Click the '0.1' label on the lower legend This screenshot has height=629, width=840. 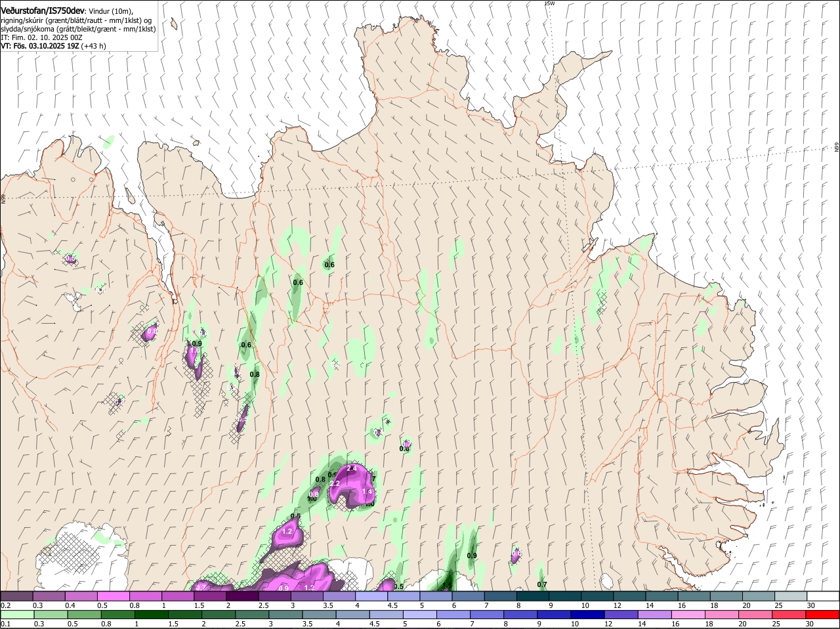[x=5, y=624]
